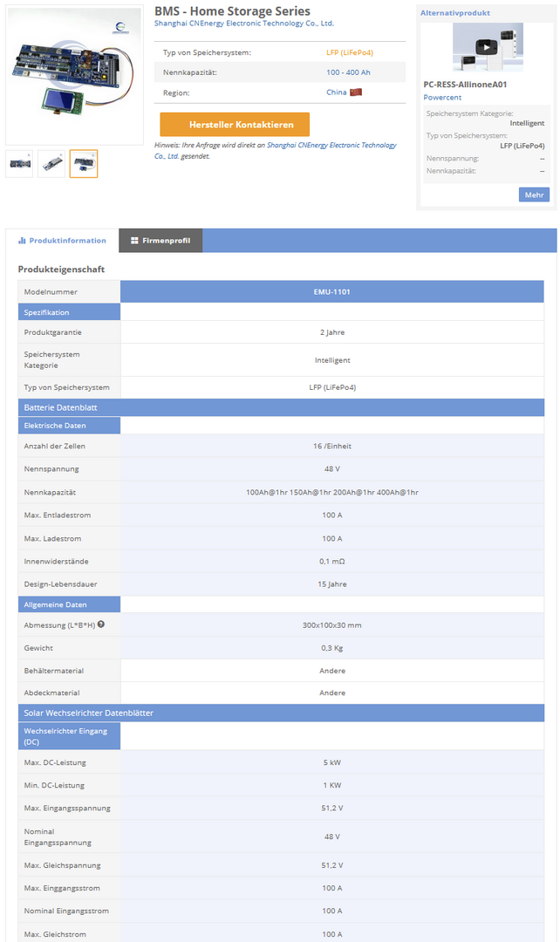
Task: Click the Batterie Datenblatt section header
Action: (281, 407)
